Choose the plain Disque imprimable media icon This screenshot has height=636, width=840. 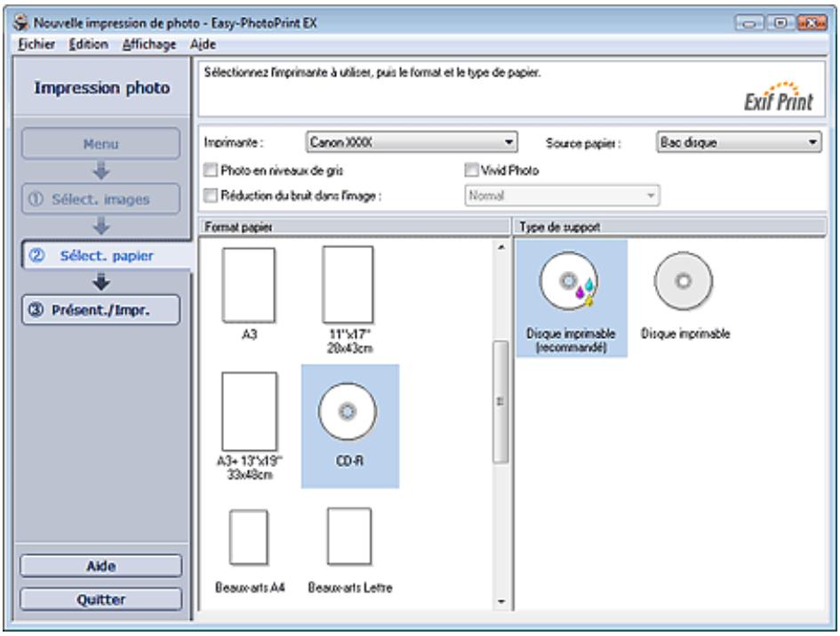coord(684,281)
